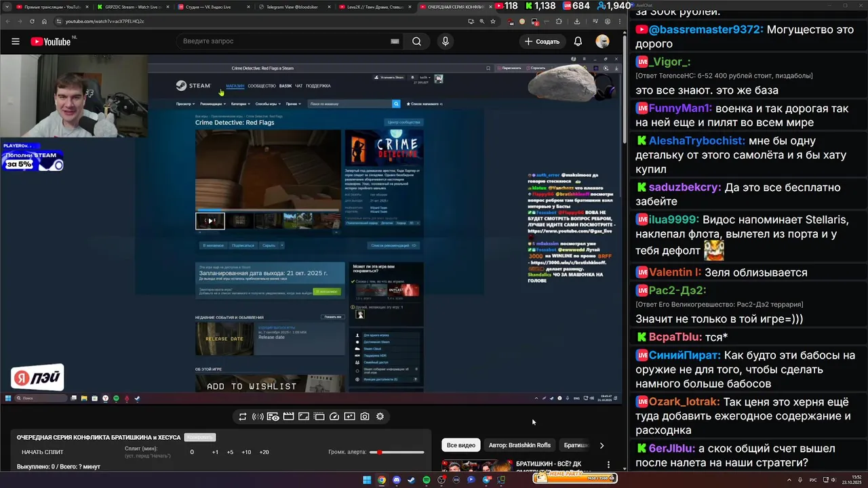Open system clock in taskbar tray
Screen dimensions: 868x488
coord(852,480)
